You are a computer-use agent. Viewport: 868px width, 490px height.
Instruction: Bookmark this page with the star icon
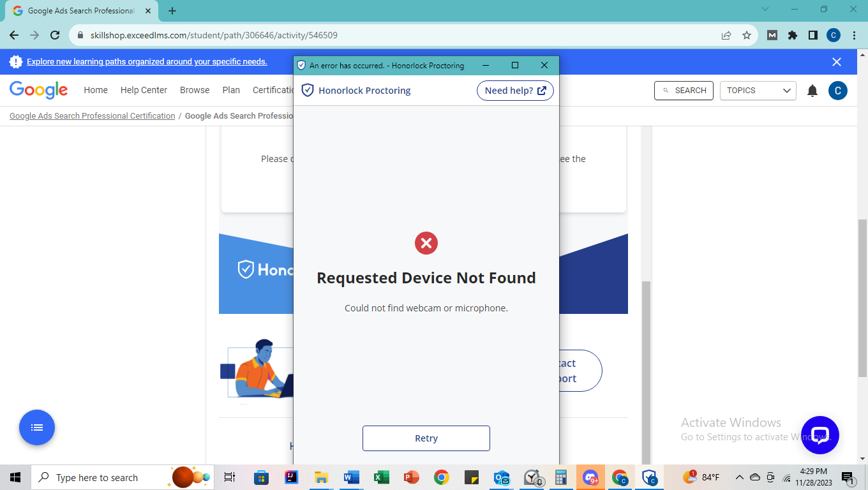point(746,35)
